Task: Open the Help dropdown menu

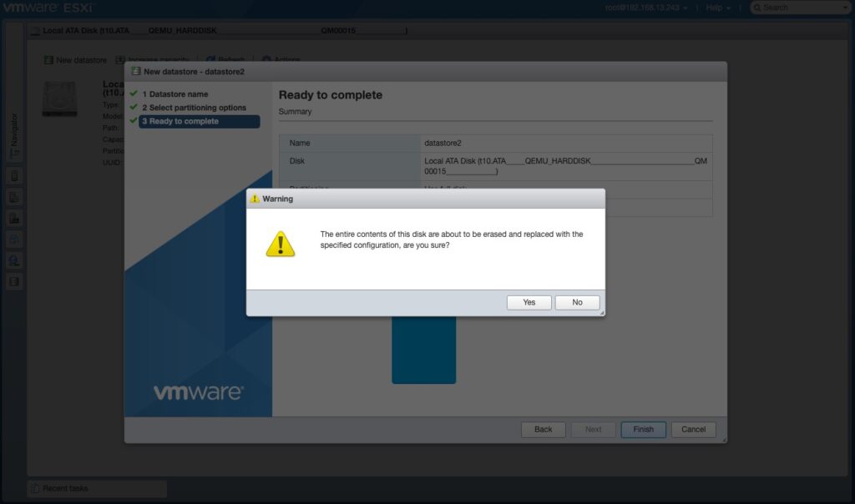Action: coord(717,8)
